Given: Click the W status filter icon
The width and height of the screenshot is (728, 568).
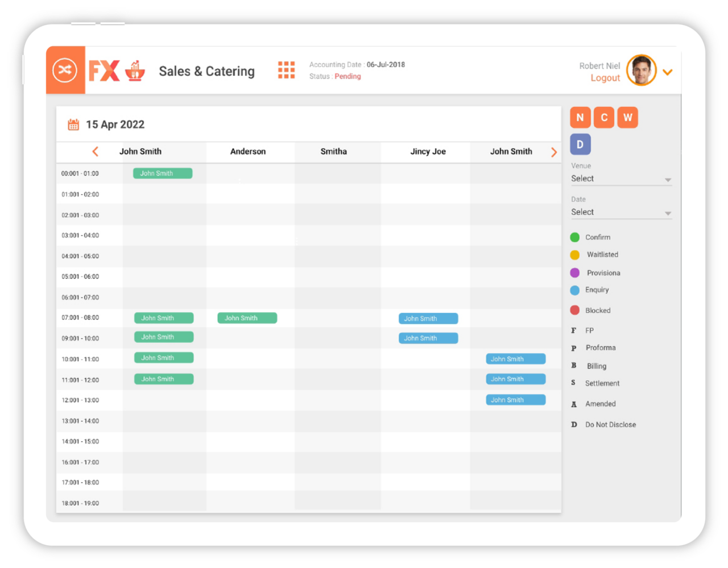Looking at the screenshot, I should pos(627,117).
